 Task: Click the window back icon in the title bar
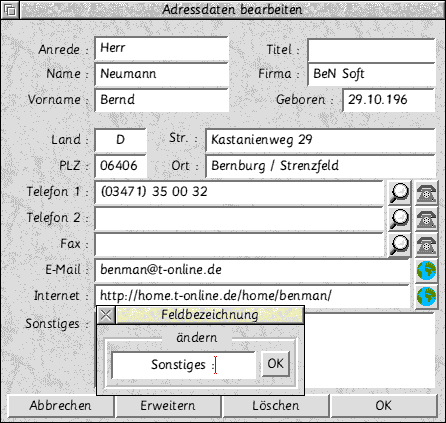[x=10, y=10]
